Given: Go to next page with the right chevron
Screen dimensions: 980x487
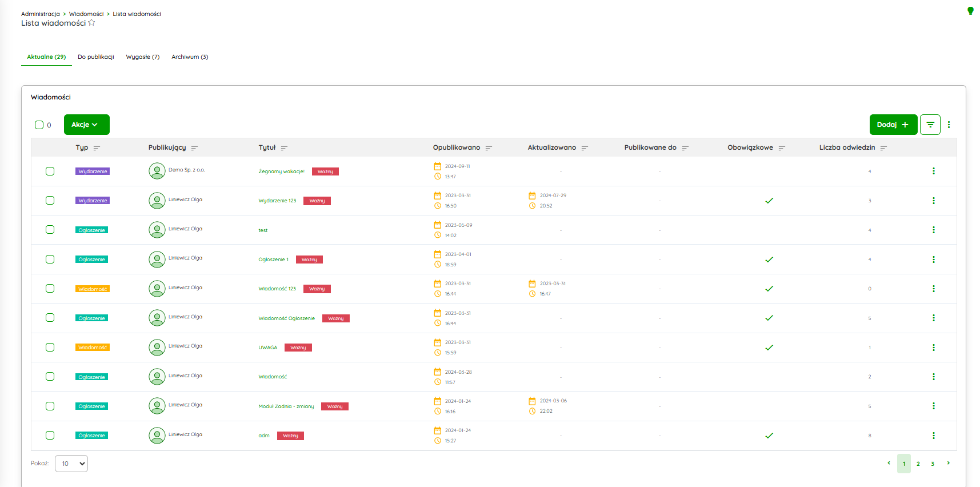Looking at the screenshot, I should (948, 464).
